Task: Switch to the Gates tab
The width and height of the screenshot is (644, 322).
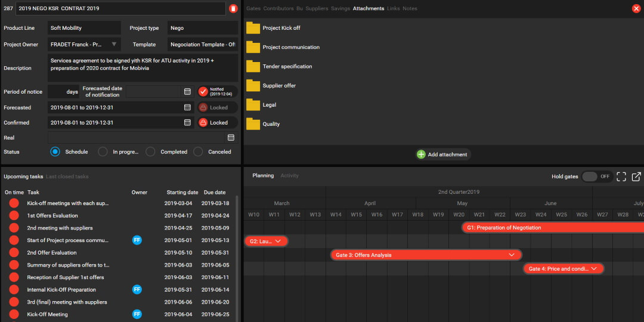Action: (x=253, y=8)
